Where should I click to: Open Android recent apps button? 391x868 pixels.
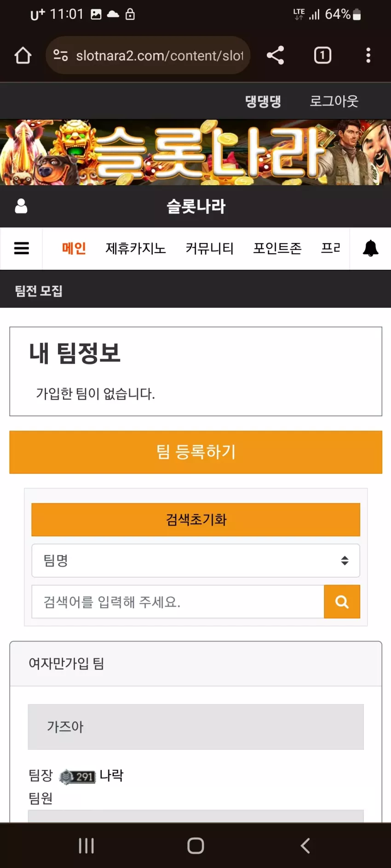[86, 845]
